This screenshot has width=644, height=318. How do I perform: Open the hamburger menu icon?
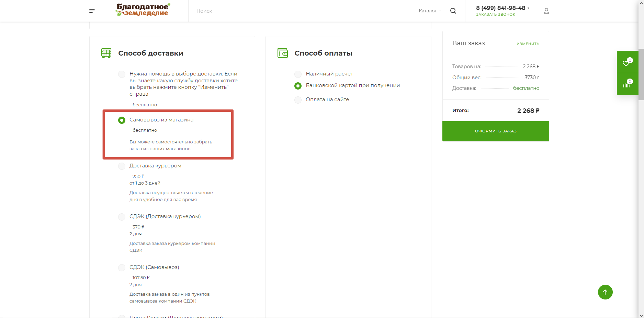(92, 11)
